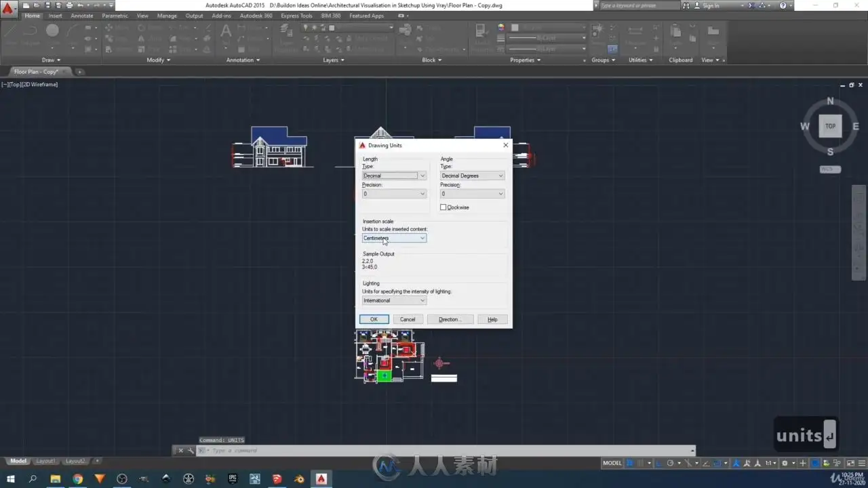
Task: Expand the Layers panel
Action: pos(333,60)
